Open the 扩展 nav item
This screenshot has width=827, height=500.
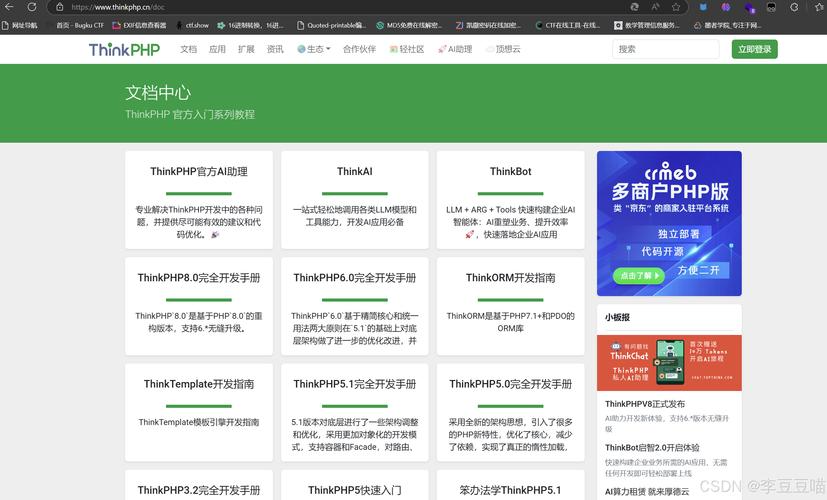[246, 49]
